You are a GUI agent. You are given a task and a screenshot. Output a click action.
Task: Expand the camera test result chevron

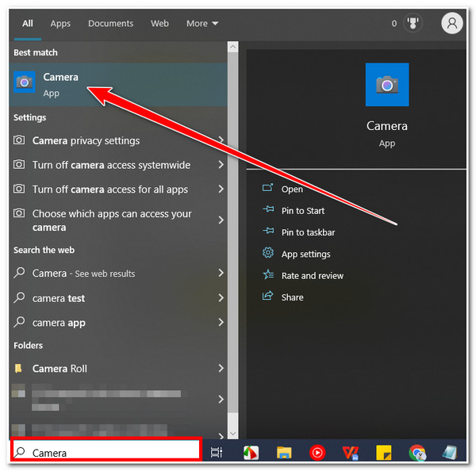coord(221,297)
